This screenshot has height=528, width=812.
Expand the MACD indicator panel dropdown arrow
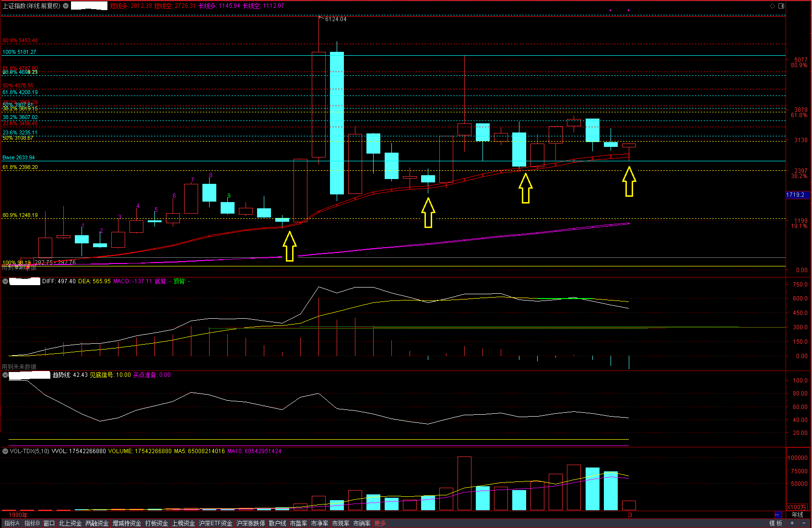5,281
